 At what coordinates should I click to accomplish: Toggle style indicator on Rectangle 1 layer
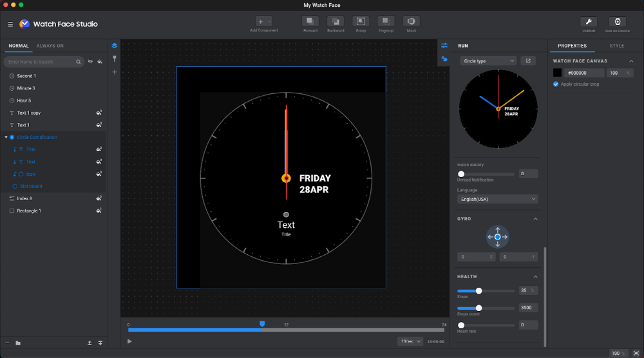[99, 211]
